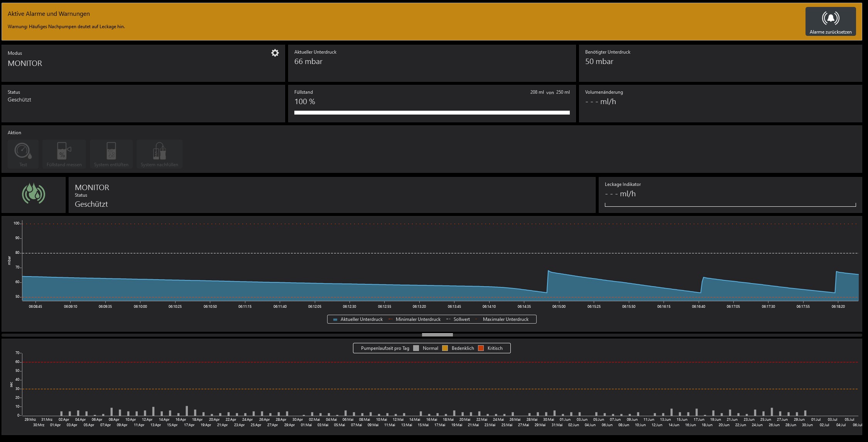868x442 pixels.
Task: Click the MONITOR mode value text
Action: [x=25, y=64]
